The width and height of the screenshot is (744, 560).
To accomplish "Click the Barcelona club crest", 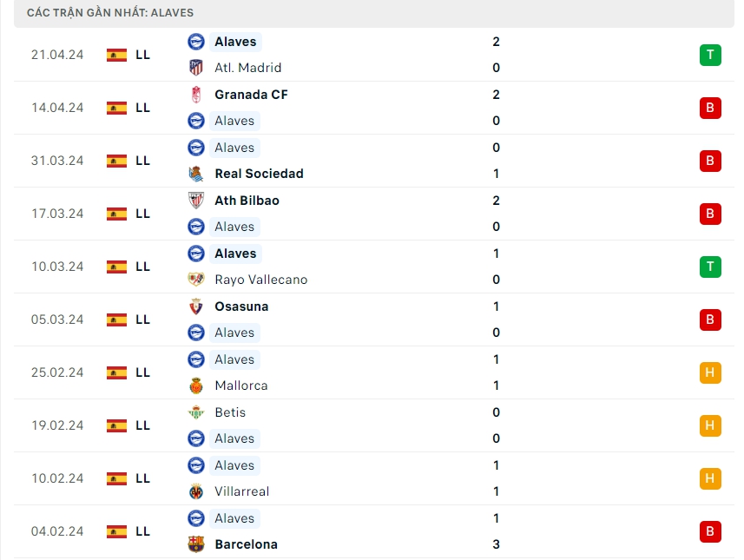I will tap(195, 544).
